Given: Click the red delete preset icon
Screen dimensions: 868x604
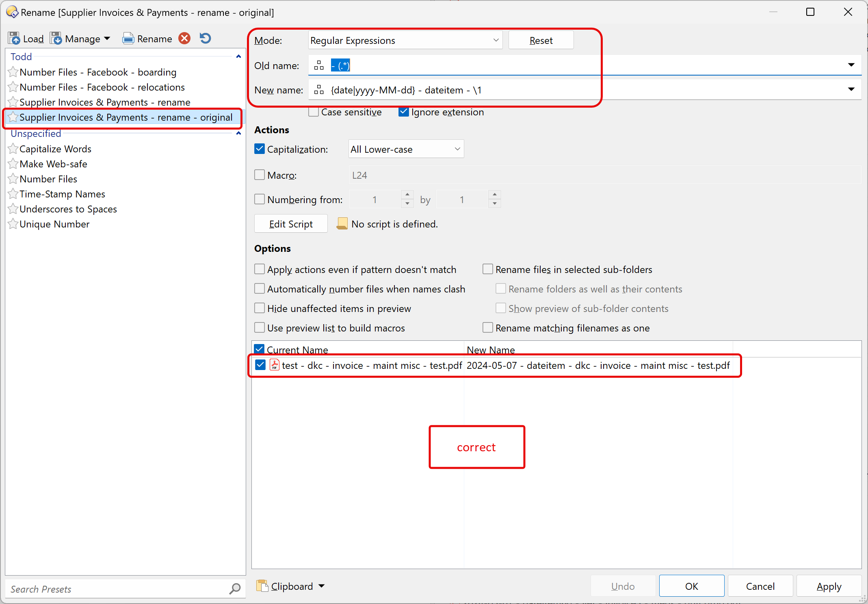Looking at the screenshot, I should [x=184, y=38].
